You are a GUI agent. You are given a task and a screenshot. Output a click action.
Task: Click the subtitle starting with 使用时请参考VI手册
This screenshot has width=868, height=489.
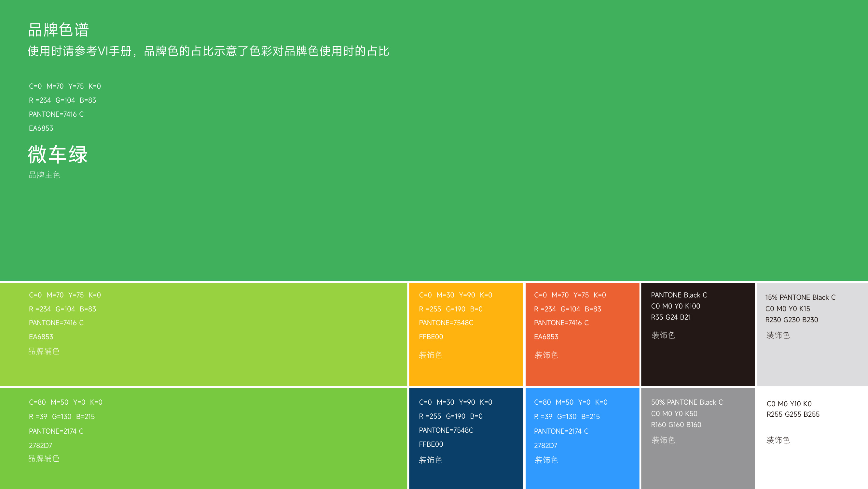click(x=208, y=51)
